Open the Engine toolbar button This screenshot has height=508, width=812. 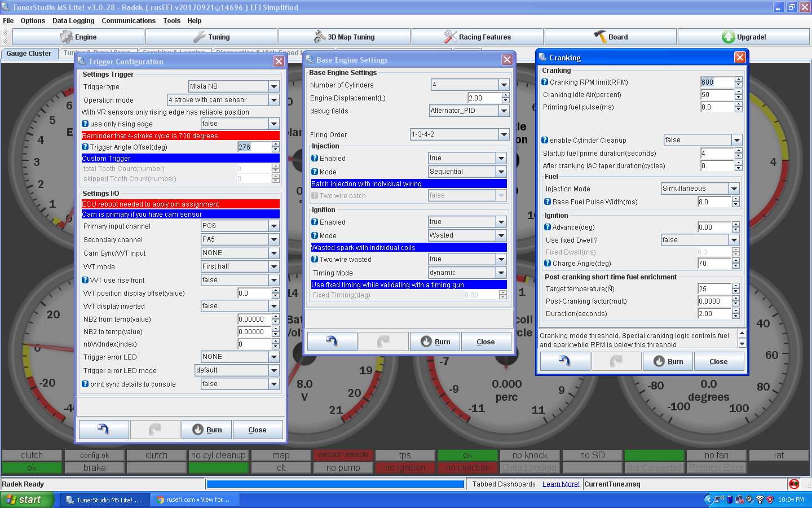pyautogui.click(x=78, y=37)
